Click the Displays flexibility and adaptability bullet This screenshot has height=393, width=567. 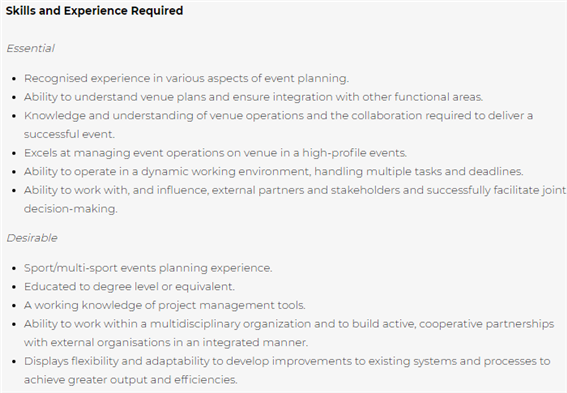click(x=287, y=361)
